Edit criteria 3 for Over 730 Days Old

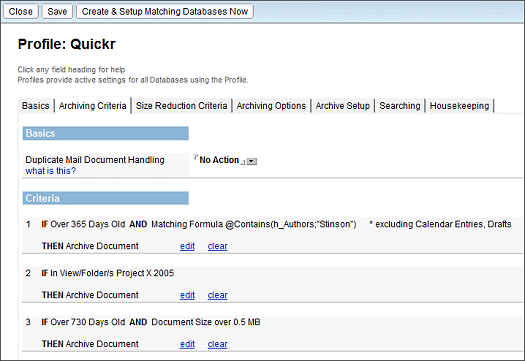(x=187, y=344)
